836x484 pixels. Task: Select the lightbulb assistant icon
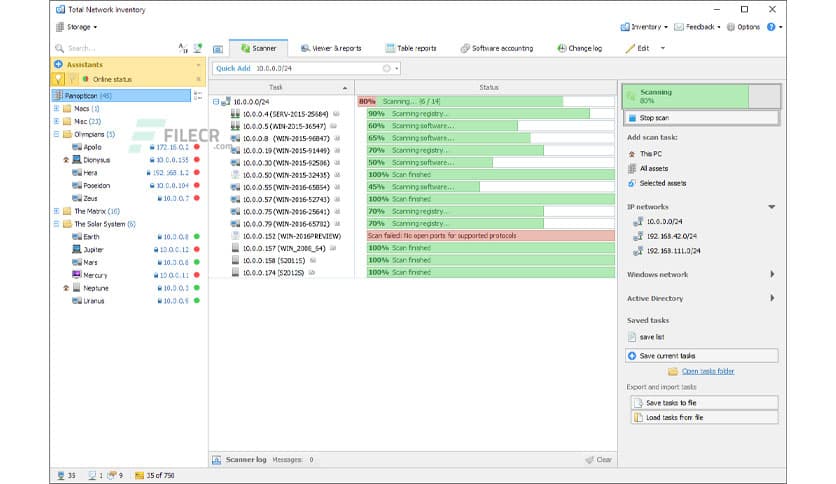[59, 79]
